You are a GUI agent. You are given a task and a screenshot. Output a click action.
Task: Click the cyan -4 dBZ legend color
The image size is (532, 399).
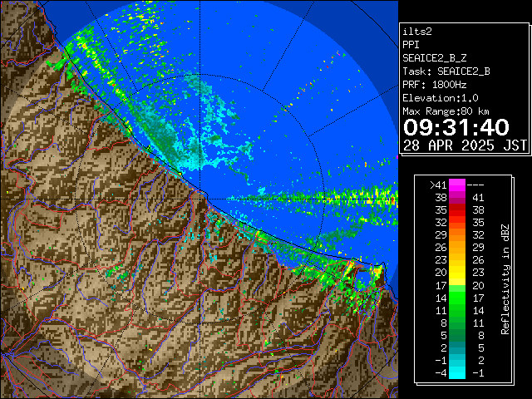(457, 372)
